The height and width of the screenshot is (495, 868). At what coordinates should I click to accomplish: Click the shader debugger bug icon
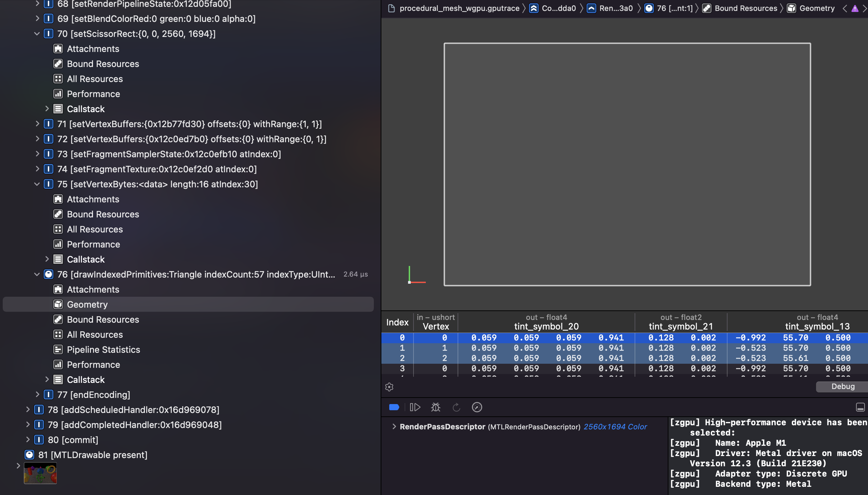click(436, 407)
